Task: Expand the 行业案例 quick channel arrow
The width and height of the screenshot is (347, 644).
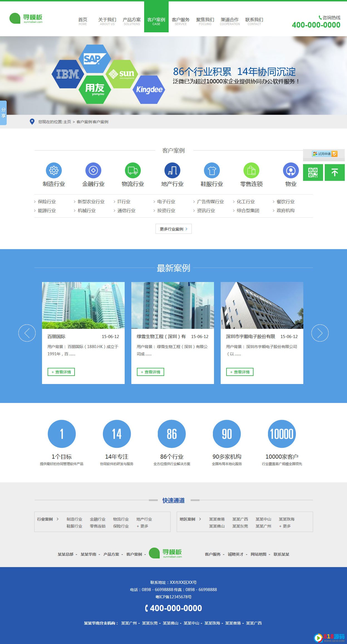Action: [58, 519]
